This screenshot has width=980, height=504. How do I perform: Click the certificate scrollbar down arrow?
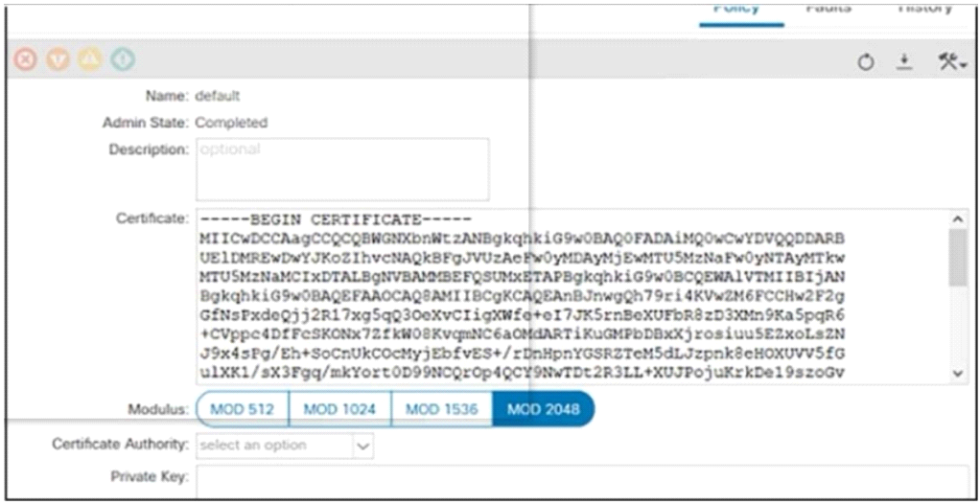pos(958,373)
